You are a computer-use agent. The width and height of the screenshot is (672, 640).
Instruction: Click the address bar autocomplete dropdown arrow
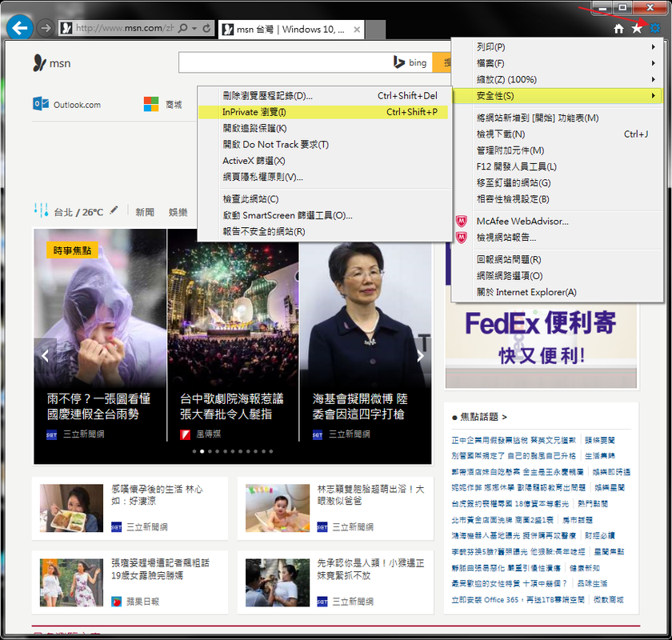pyautogui.click(x=194, y=28)
